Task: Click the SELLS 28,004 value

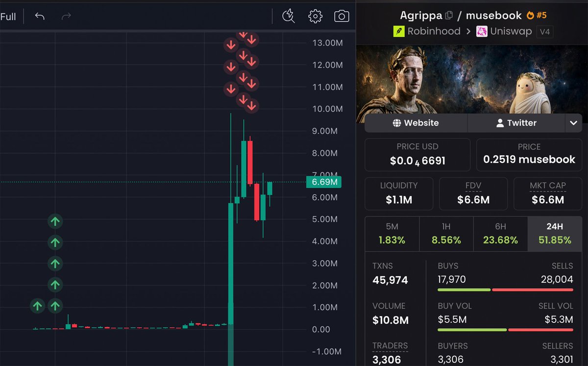Action: click(x=557, y=279)
